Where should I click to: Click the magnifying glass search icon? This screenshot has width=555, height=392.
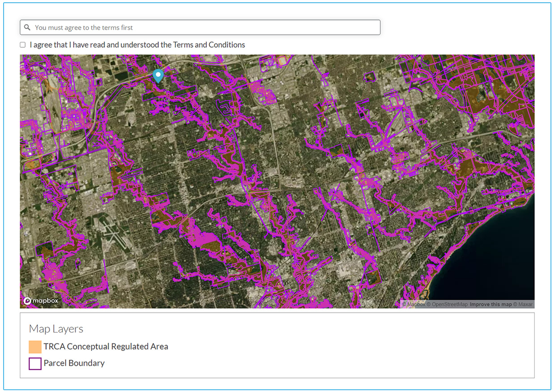coord(27,27)
